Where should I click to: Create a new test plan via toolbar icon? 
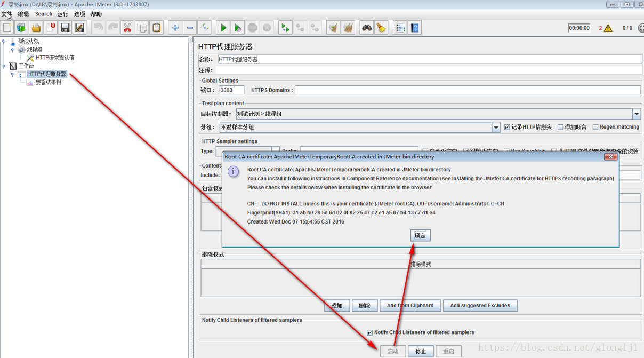tap(7, 28)
